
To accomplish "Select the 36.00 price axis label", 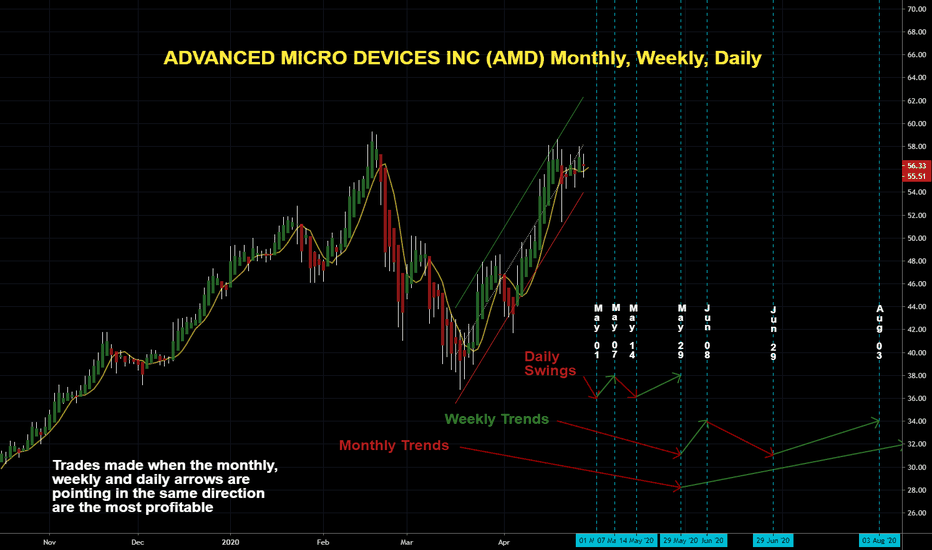I will coord(917,398).
